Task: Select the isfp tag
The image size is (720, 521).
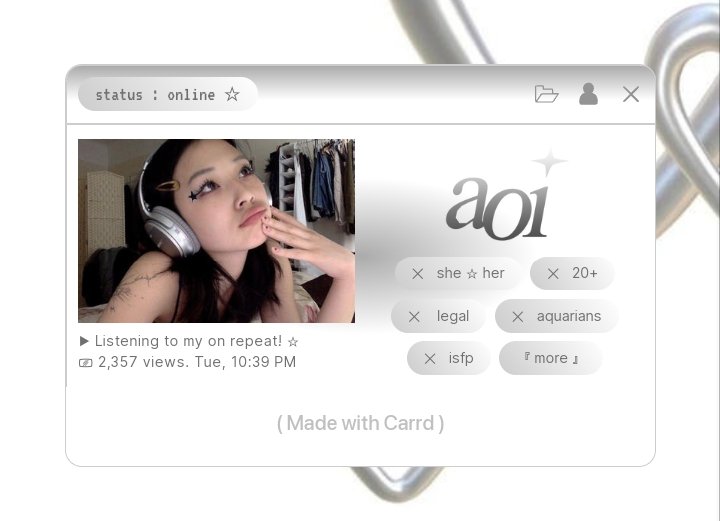Action: pyautogui.click(x=449, y=358)
